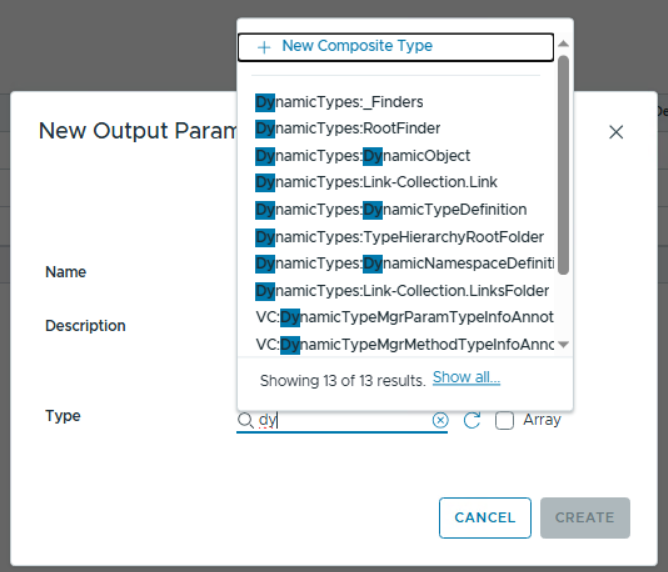
Task: Click the search magnifier icon in Type field
Action: (x=245, y=421)
